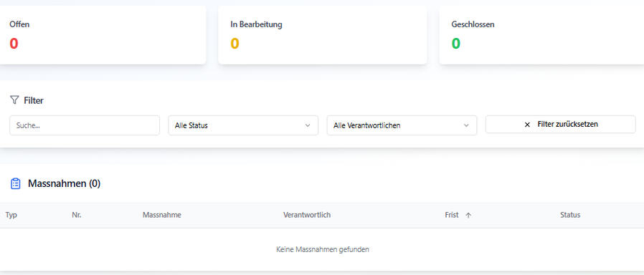The image size is (644, 275).
Task: Click the Status column header
Action: point(570,215)
